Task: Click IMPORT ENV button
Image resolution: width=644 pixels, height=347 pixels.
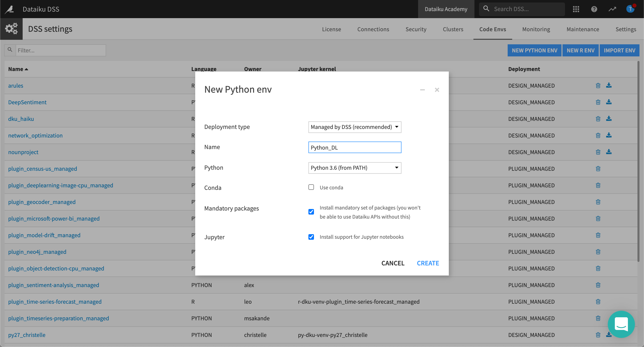Action: pyautogui.click(x=620, y=50)
